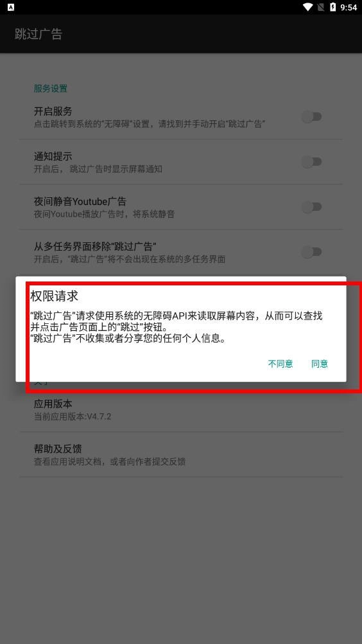Select the 通知提示 setting row text
Viewport: 362px width, 644px height.
coord(98,162)
